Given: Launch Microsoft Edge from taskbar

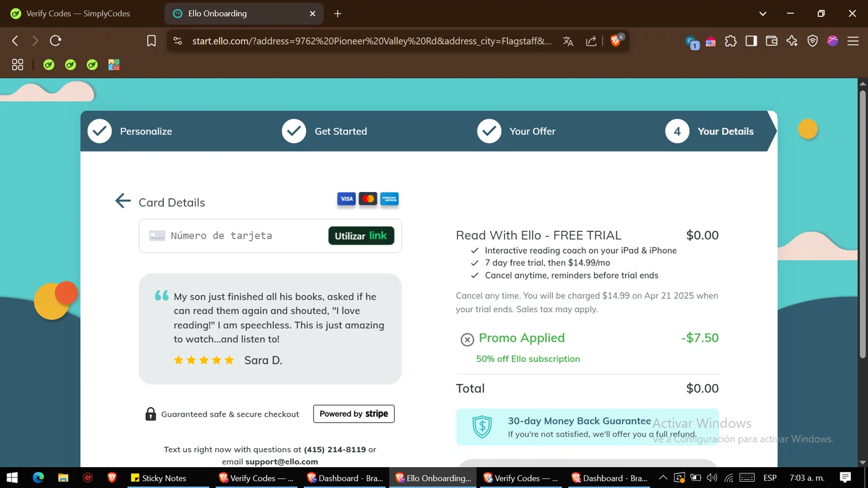Looking at the screenshot, I should 38,478.
